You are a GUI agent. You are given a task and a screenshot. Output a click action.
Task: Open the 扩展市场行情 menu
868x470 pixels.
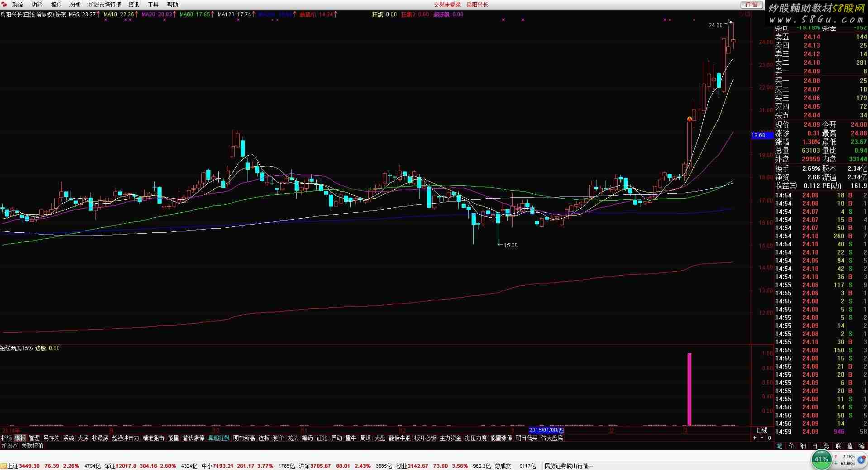105,5
